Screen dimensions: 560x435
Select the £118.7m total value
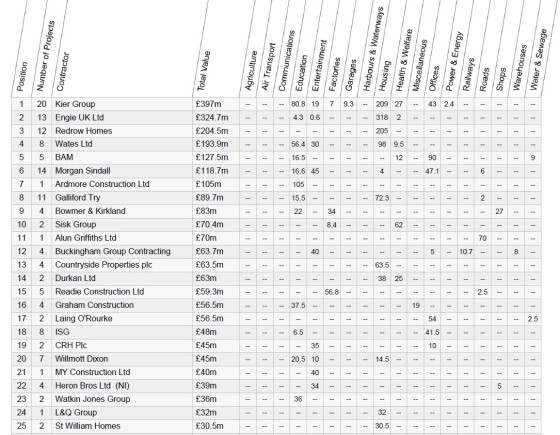click(212, 171)
